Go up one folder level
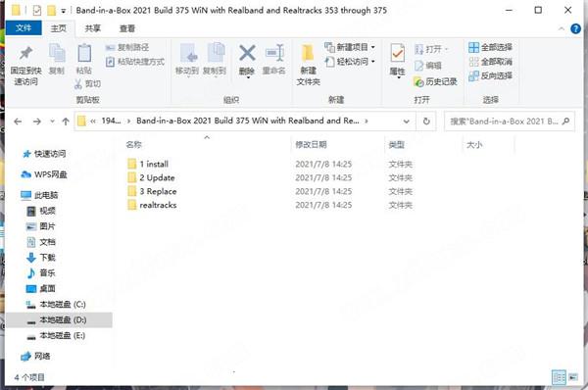This screenshot has width=588, height=390. click(x=66, y=122)
